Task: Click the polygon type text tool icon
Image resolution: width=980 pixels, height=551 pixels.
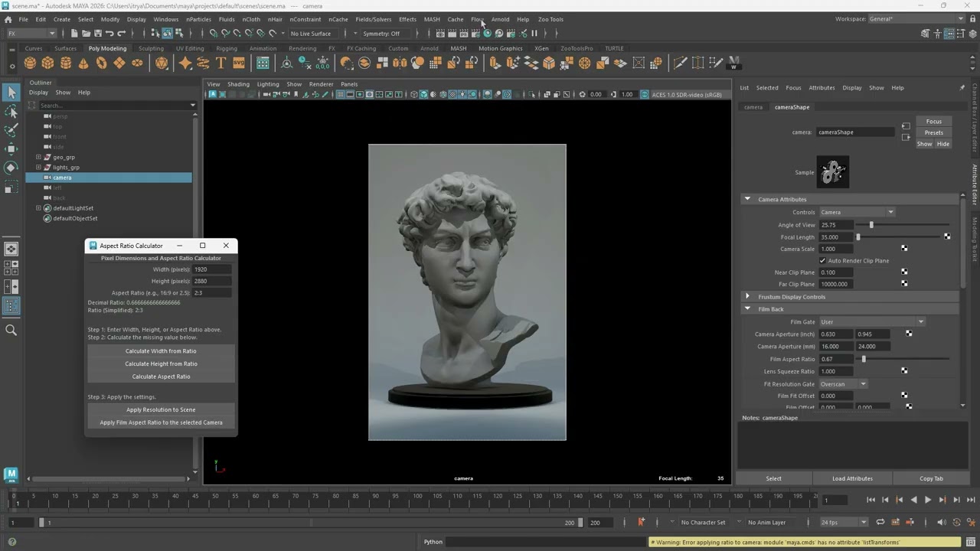Action: tap(220, 64)
